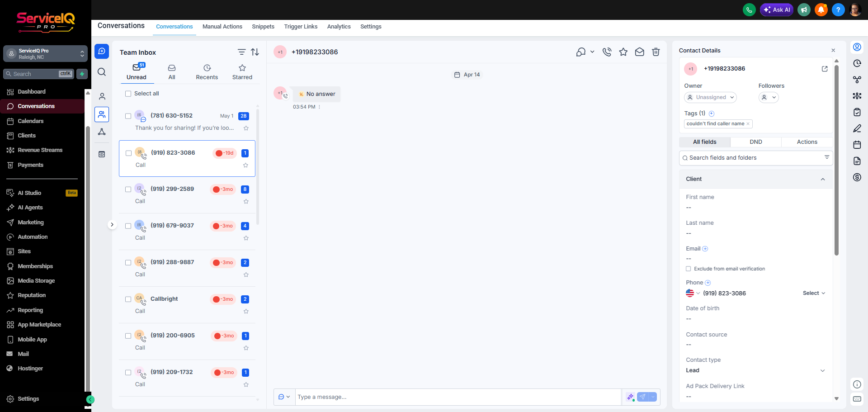This screenshot has width=868, height=412.
Task: Switch to Snippets tab
Action: pos(263,27)
